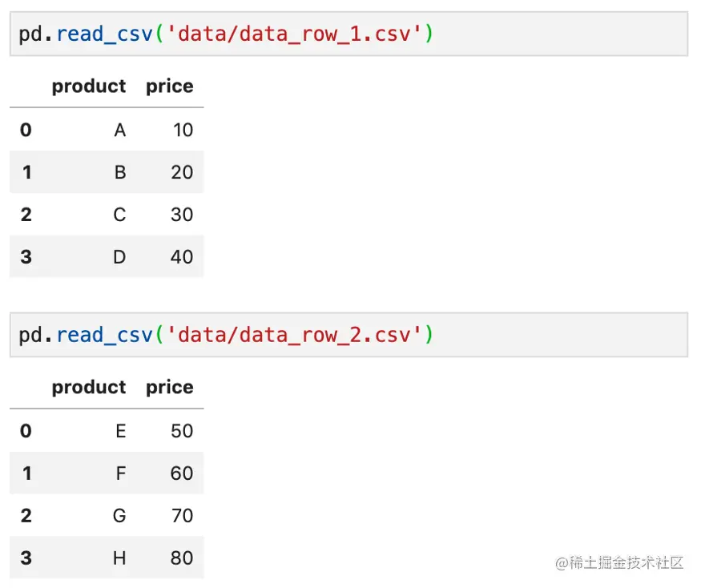Click the product column header in first table
The width and height of the screenshot is (701, 588).
pos(89,87)
